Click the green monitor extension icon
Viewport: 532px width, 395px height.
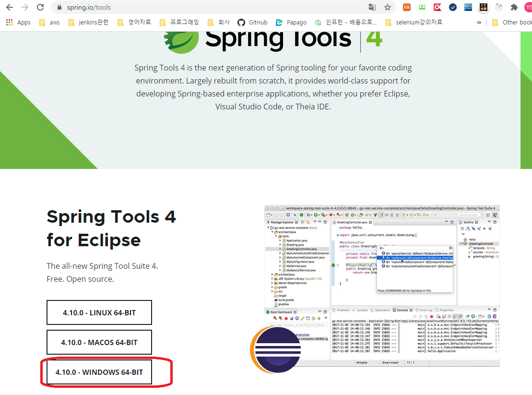tap(422, 7)
